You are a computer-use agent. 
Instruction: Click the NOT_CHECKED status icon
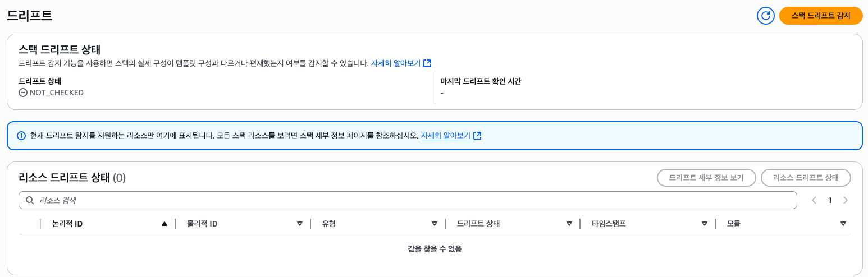pos(23,93)
